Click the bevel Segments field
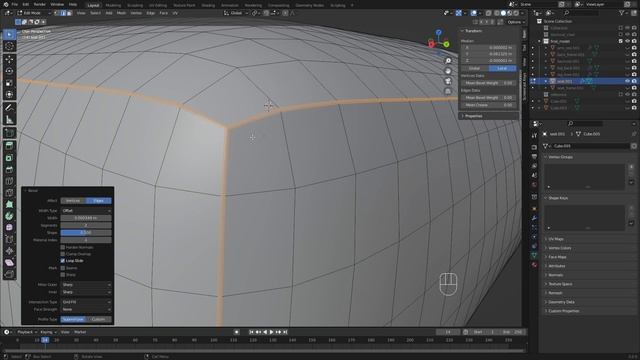Screen dimensions: 640x360 pos(86,225)
